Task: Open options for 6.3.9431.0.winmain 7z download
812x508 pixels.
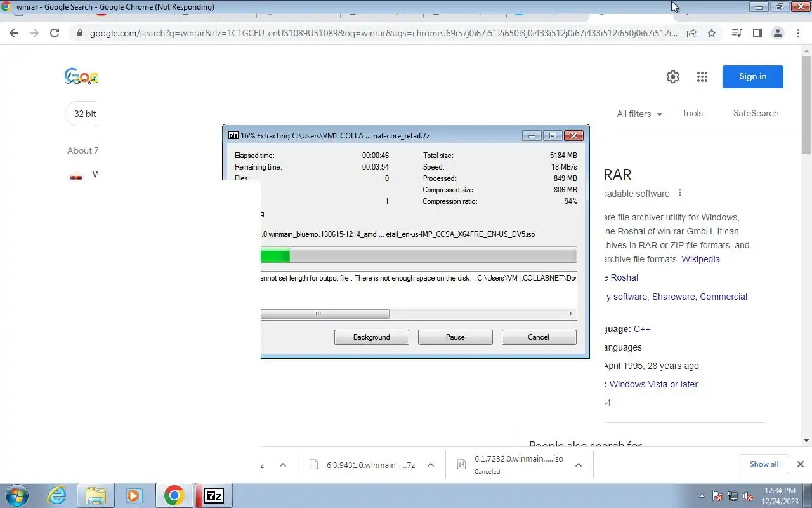Action: 431,465
